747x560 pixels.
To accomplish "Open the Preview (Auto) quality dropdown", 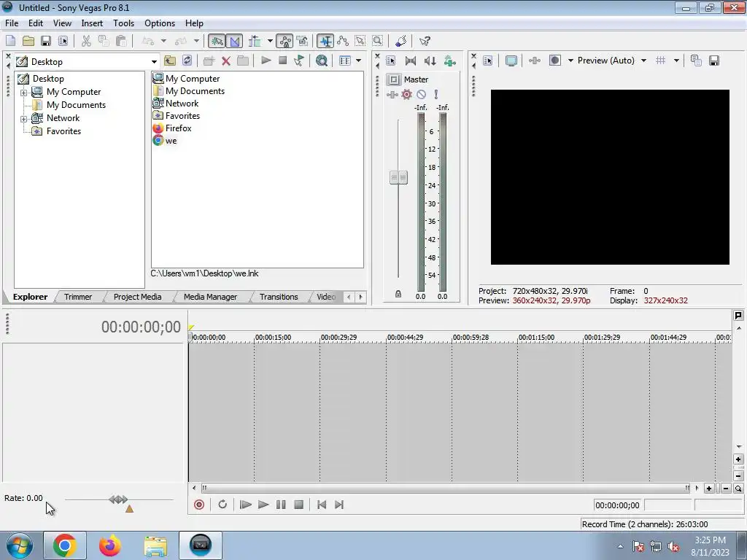I will [x=643, y=61].
